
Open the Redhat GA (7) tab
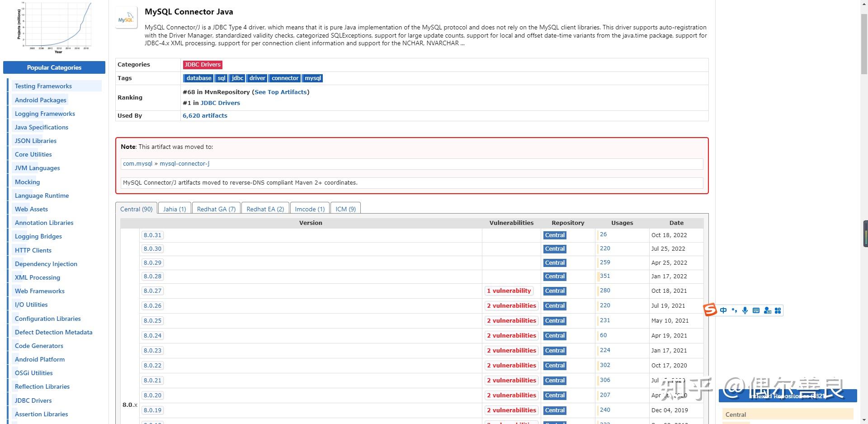click(x=216, y=209)
